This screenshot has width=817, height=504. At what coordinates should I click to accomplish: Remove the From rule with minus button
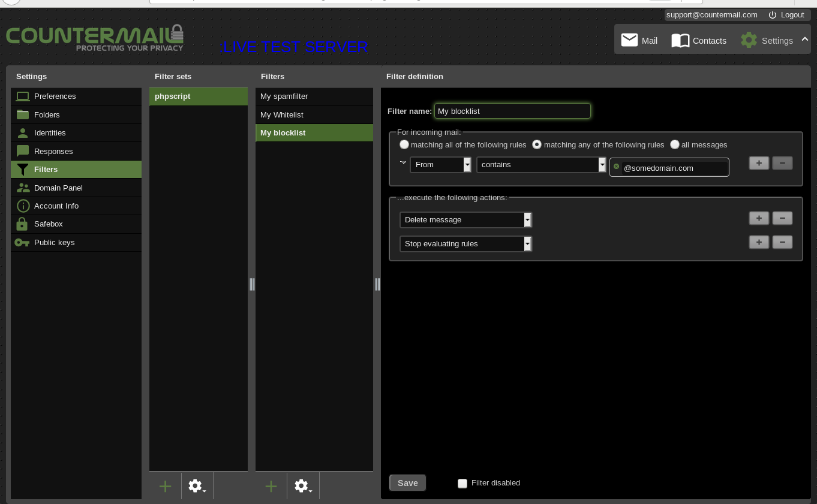[782, 163]
